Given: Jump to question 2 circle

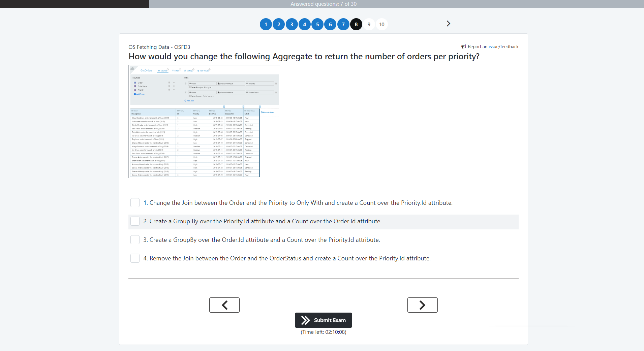Looking at the screenshot, I should (279, 24).
